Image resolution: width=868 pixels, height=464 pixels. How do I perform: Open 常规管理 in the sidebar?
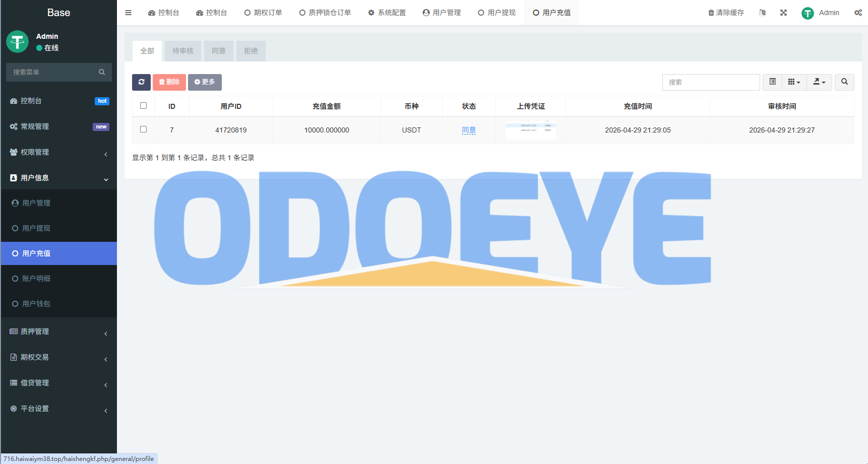pos(59,126)
